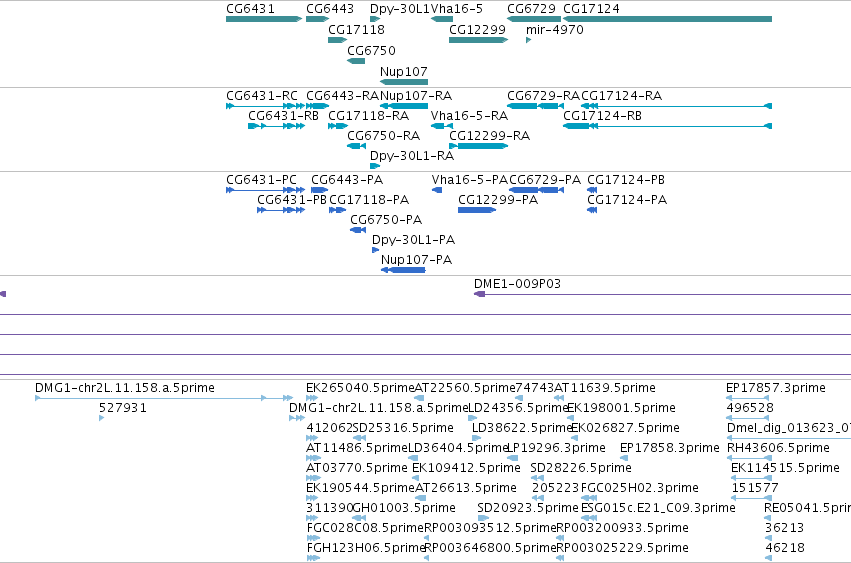This screenshot has width=851, height=563.
Task: Select the DME1-009P03 BAC clone
Action: coord(517,284)
